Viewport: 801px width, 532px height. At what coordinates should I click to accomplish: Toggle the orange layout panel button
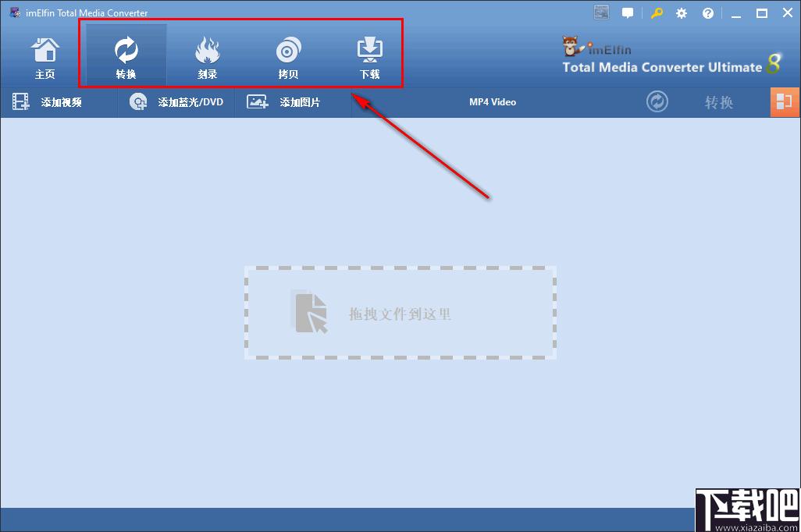785,102
